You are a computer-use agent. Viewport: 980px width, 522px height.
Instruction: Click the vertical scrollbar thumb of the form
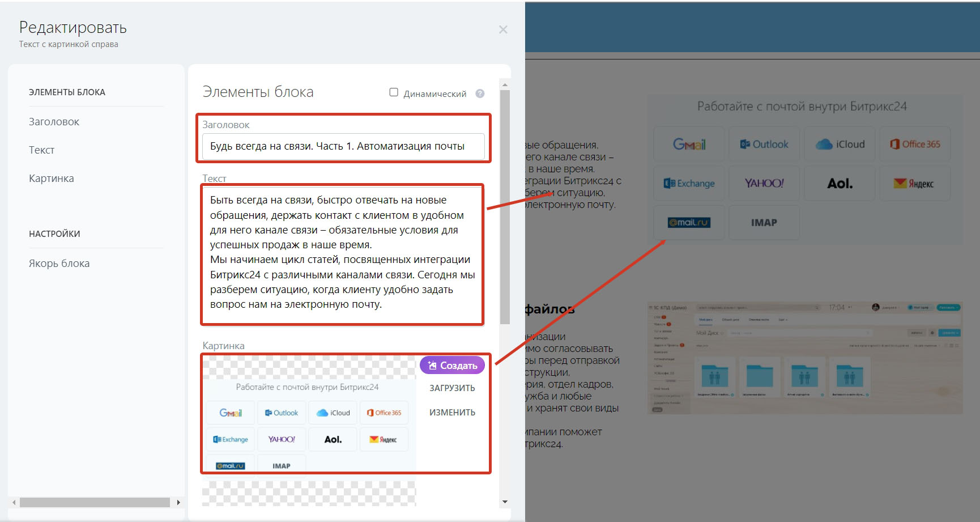(x=505, y=207)
